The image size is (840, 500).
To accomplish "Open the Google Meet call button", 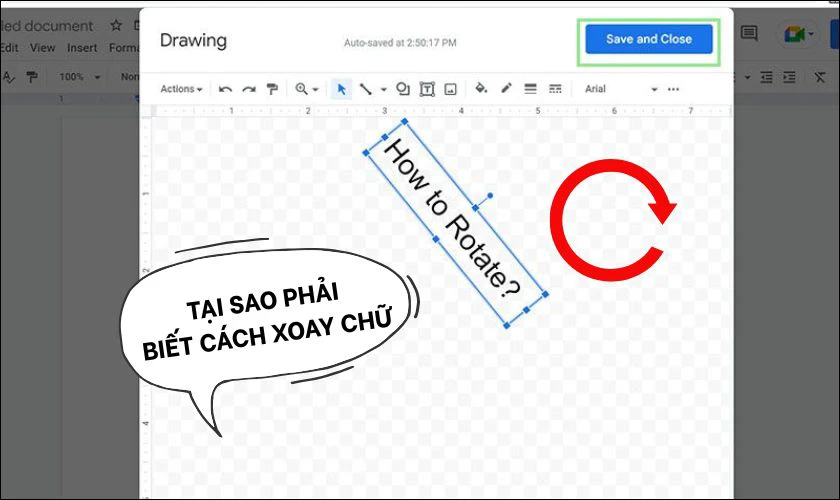I will (x=799, y=34).
